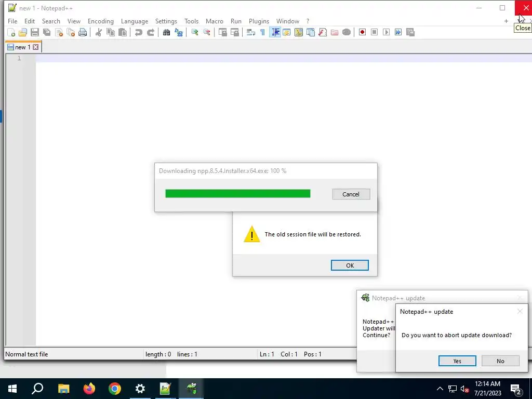Image resolution: width=532 pixels, height=399 pixels.
Task: Toggle the Indent Guide toolbar icon
Action: pyautogui.click(x=275, y=32)
